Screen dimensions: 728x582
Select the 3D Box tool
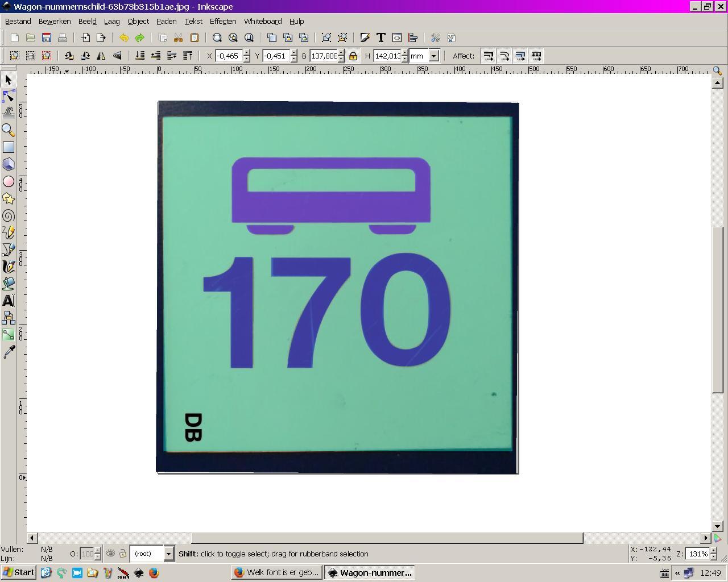[x=9, y=164]
